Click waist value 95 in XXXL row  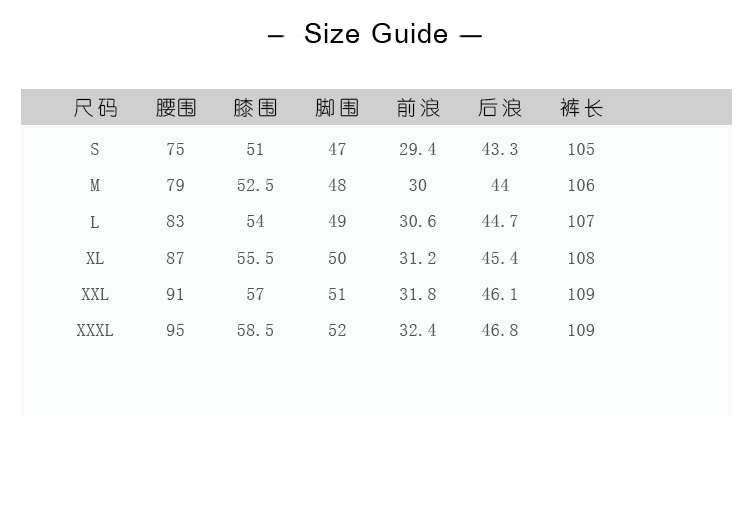(x=176, y=330)
